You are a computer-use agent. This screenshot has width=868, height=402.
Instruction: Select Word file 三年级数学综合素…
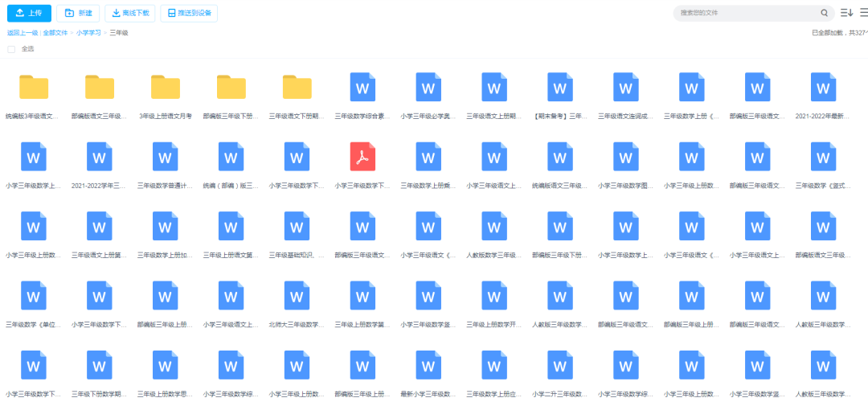pos(362,87)
